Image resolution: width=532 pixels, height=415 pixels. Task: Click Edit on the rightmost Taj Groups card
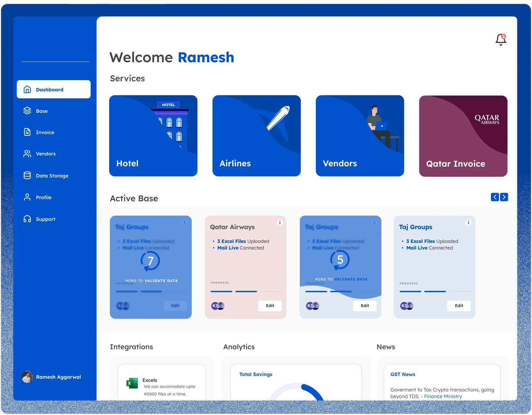click(459, 306)
